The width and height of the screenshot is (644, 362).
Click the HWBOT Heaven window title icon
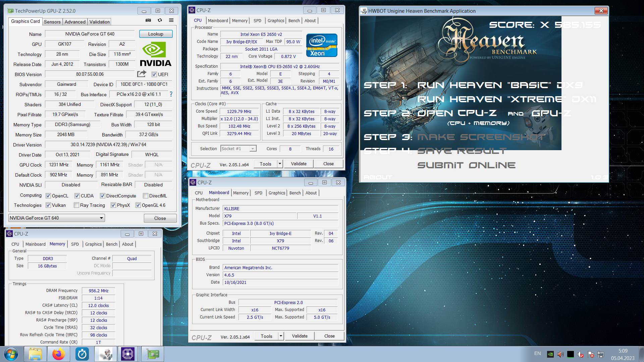coord(364,11)
